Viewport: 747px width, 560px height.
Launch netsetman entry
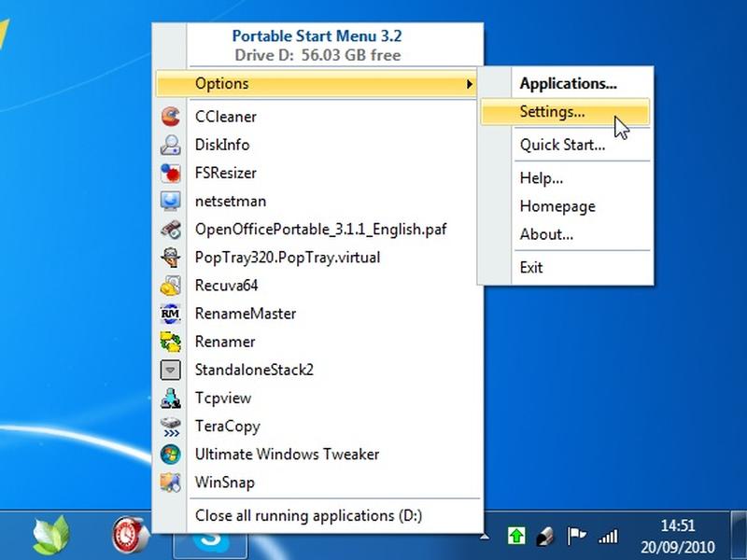tap(230, 201)
